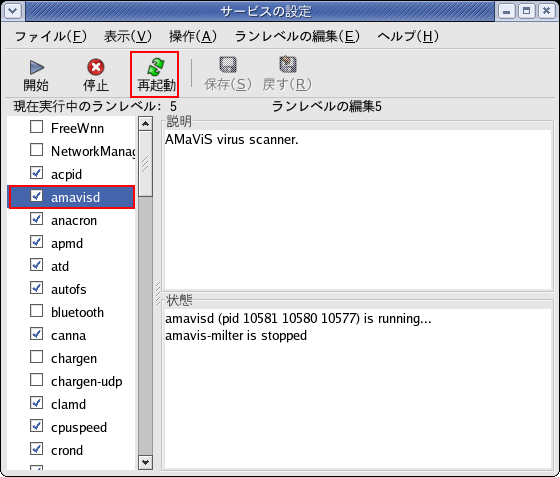Open the ランレベルの編集 menu
The height and width of the screenshot is (477, 560).
(297, 36)
